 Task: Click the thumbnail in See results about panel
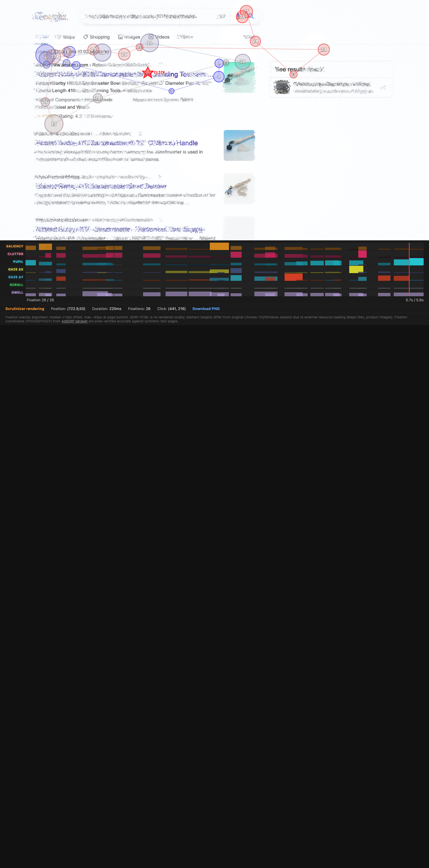pos(282,87)
